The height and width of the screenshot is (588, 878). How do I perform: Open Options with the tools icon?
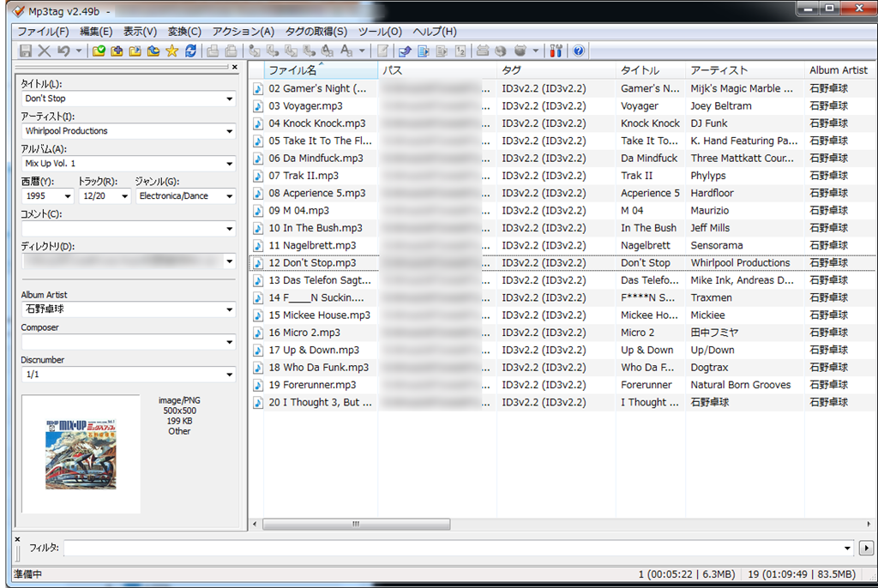coord(556,51)
